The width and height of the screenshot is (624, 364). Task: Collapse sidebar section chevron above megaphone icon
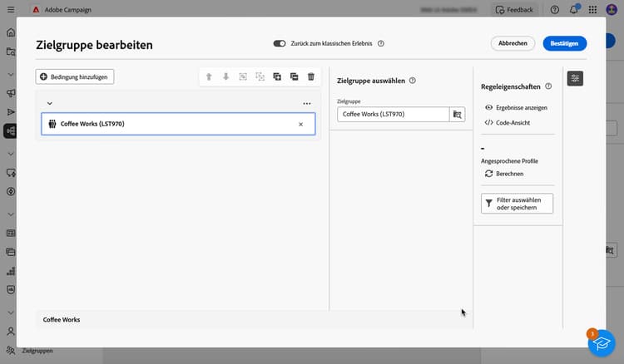coord(11,74)
